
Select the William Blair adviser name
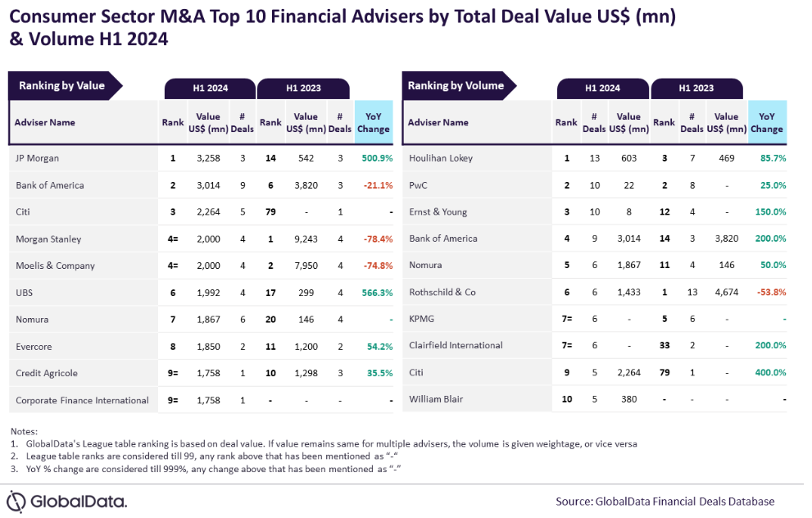click(x=436, y=400)
